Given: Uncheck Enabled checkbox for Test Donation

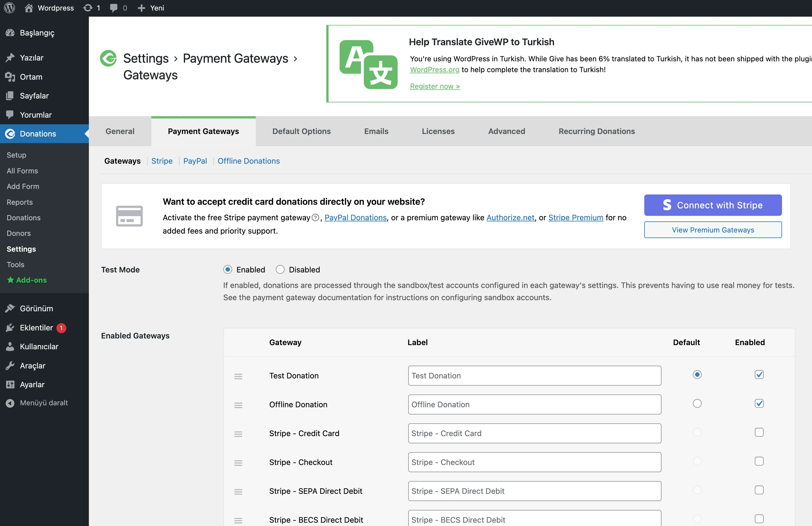Looking at the screenshot, I should 759,375.
